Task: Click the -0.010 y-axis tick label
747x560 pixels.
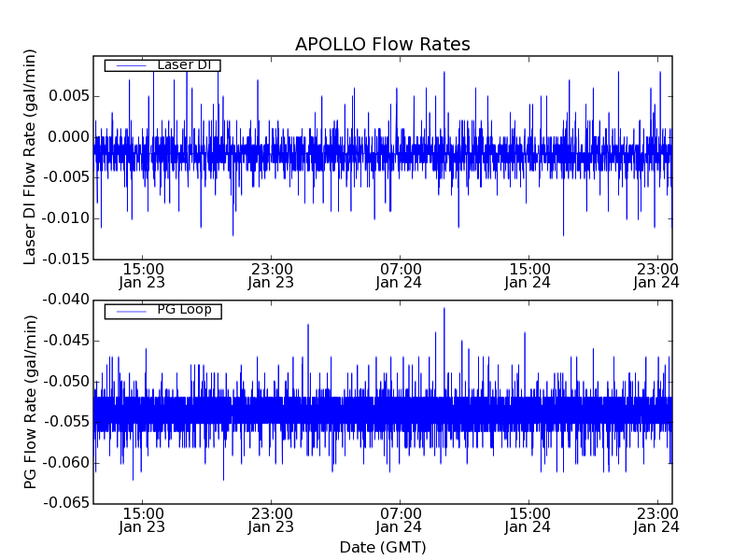Action: 66,218
